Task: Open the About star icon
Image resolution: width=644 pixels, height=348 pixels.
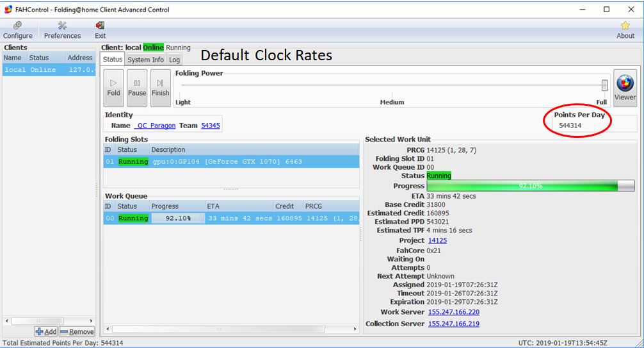Action: 625,29
